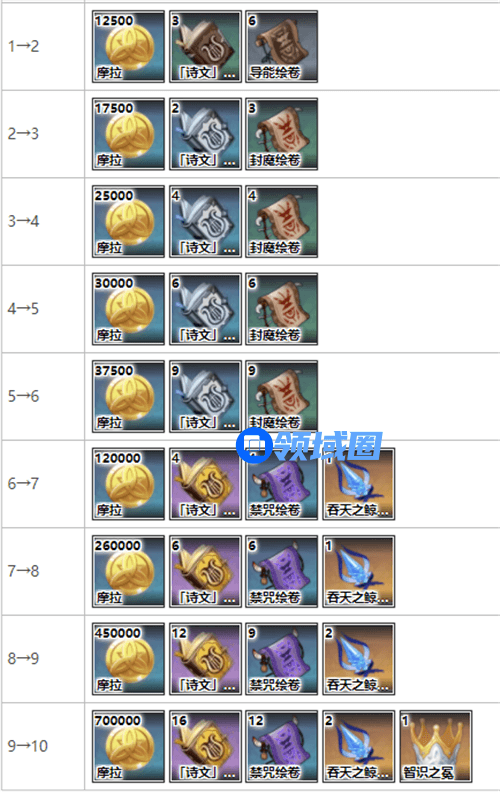The image size is (500, 792).
Task: Click the 智识之冕 crown icon
Action: point(435,746)
